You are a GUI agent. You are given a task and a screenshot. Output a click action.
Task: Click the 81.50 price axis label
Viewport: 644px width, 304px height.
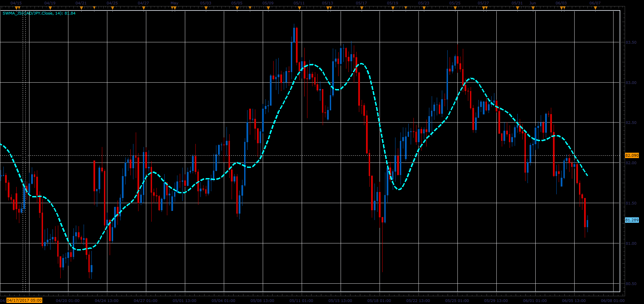(x=631, y=203)
